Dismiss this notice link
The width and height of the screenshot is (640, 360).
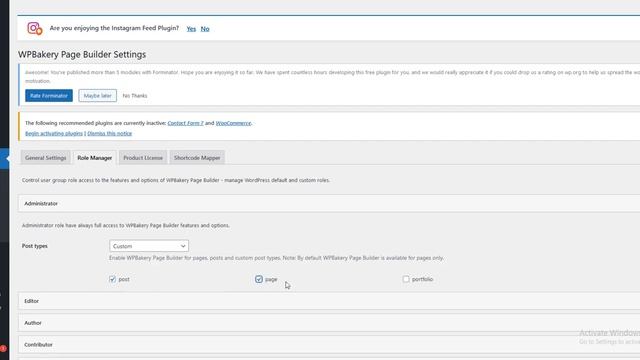pos(109,133)
